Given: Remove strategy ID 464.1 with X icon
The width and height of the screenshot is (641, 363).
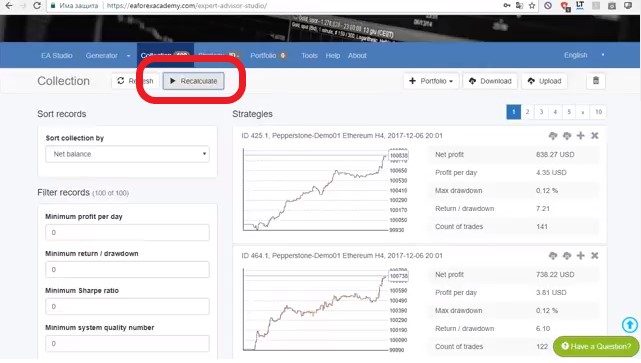Looking at the screenshot, I should click(x=594, y=256).
